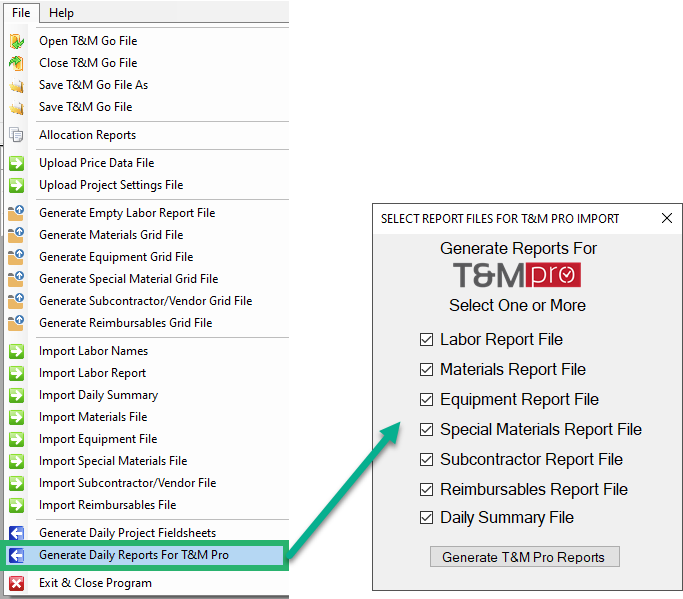The width and height of the screenshot is (683, 599).
Task: Uncheck the Daily Summary File checkbox
Action: point(426,518)
